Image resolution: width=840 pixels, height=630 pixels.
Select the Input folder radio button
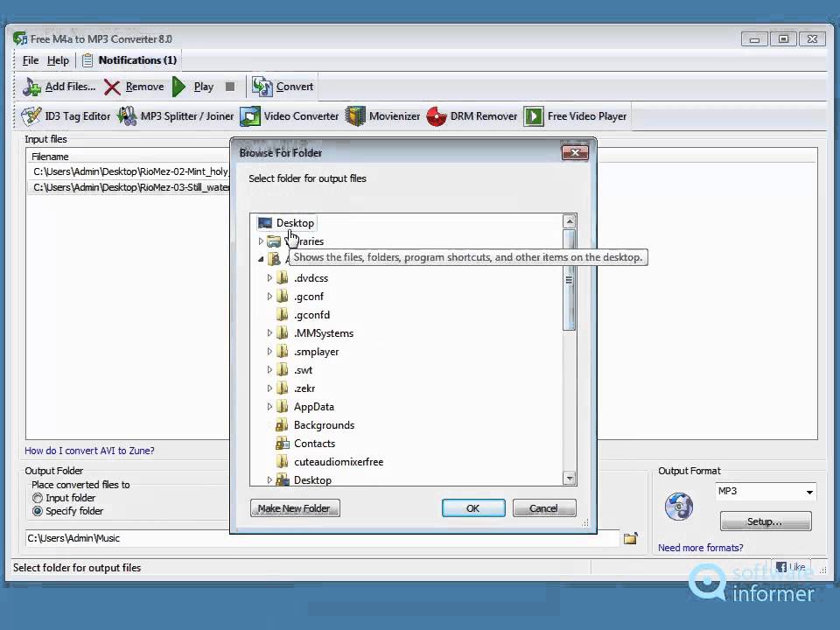click(x=38, y=498)
